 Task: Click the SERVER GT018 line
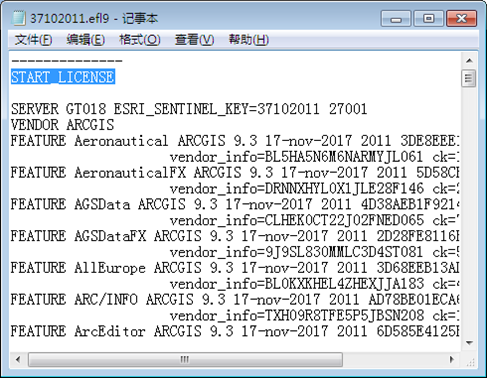(189, 109)
